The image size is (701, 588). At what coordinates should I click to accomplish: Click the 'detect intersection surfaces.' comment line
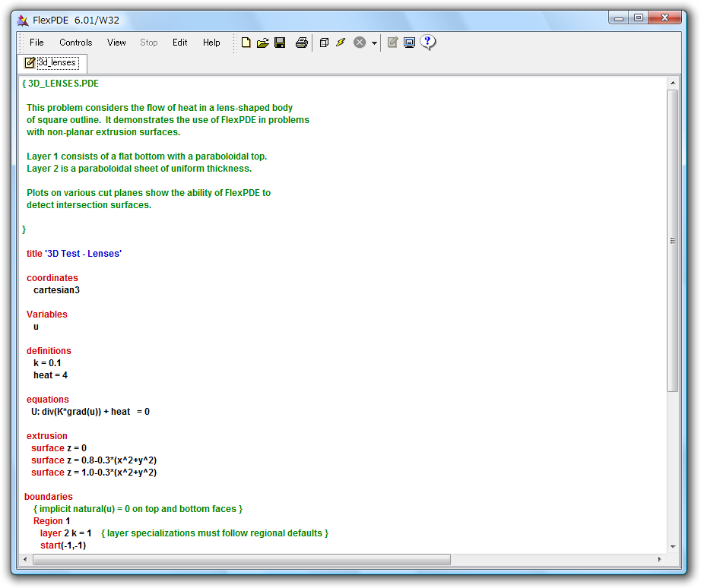89,205
